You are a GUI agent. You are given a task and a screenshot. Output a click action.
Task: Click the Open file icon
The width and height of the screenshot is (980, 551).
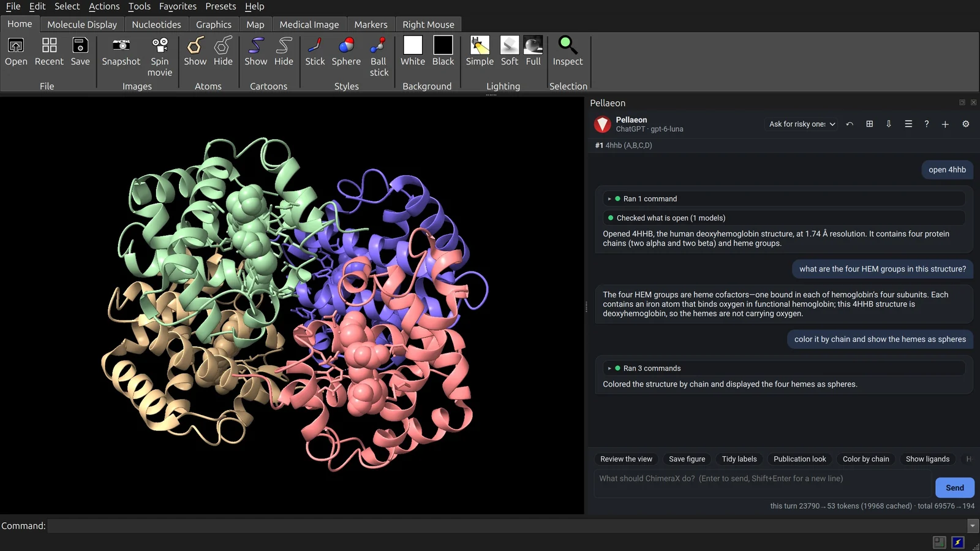(x=16, y=45)
